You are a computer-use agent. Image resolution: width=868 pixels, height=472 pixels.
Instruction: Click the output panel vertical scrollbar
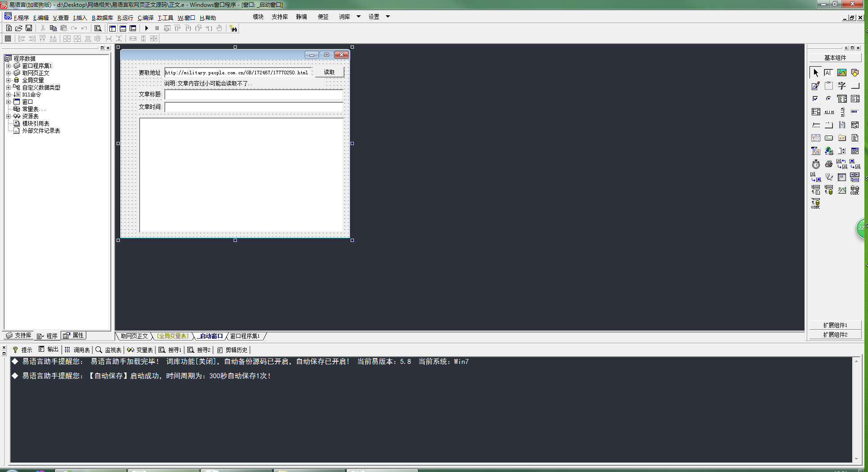856,410
